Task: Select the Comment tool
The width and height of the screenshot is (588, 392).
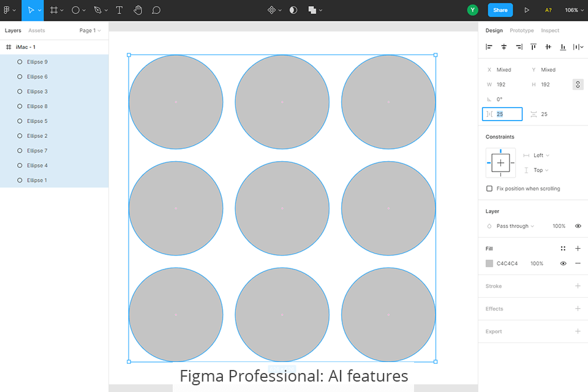Action: 156,10
